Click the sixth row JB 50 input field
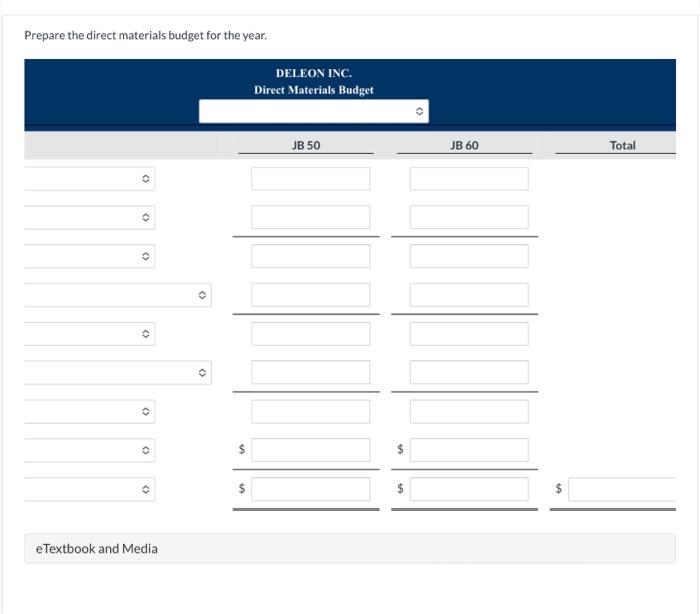Screen dimensions: 700x614 pos(311,373)
